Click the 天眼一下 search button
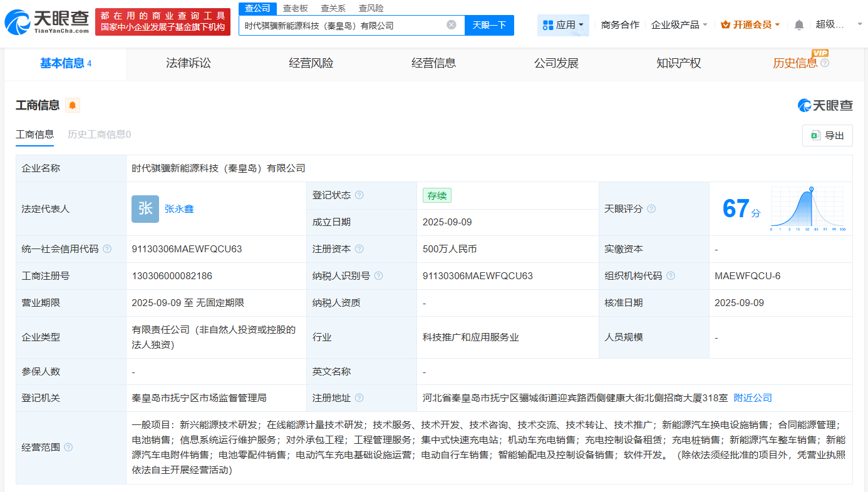868x492 pixels. click(x=490, y=25)
